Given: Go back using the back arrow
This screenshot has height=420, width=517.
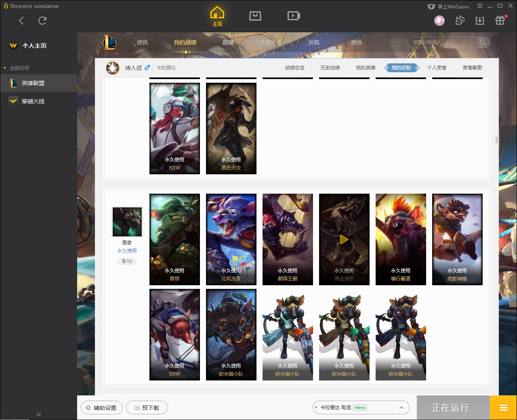Looking at the screenshot, I should click(21, 21).
